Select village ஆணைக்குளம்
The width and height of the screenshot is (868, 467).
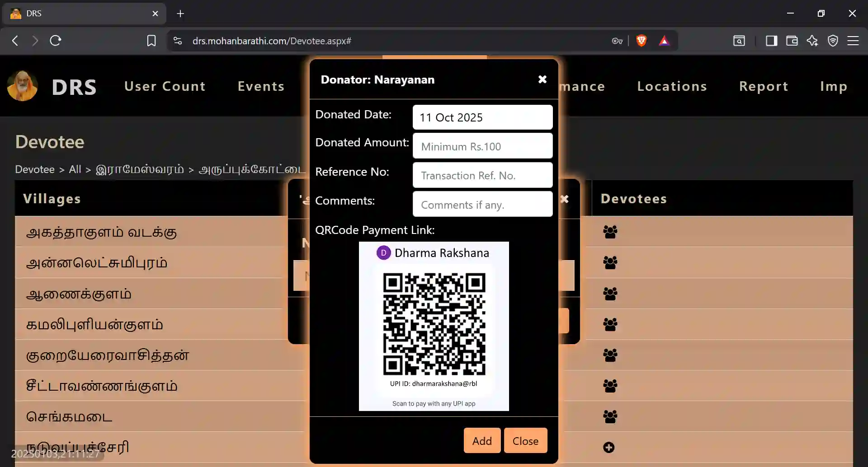coord(79,294)
